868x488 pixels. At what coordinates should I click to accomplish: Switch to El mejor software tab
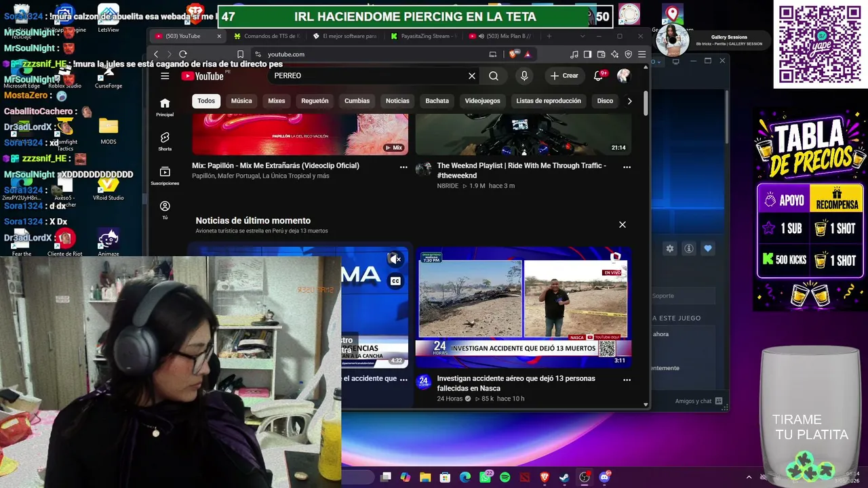(x=344, y=36)
